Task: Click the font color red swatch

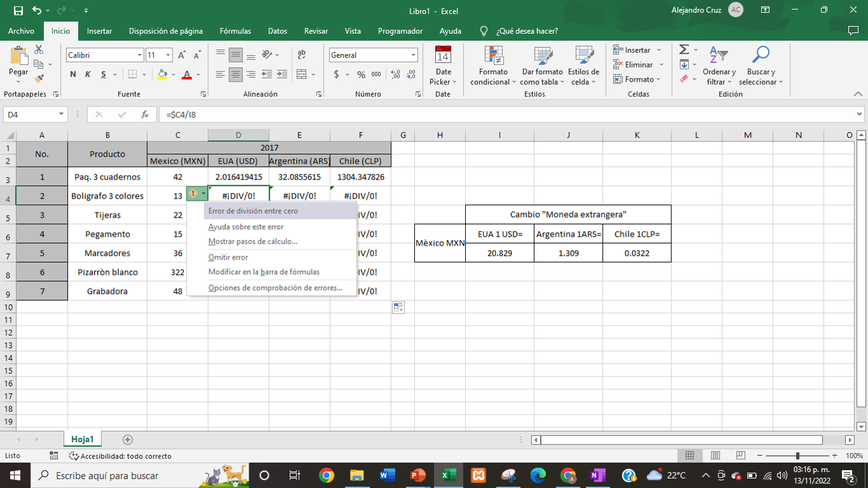Action: (186, 74)
